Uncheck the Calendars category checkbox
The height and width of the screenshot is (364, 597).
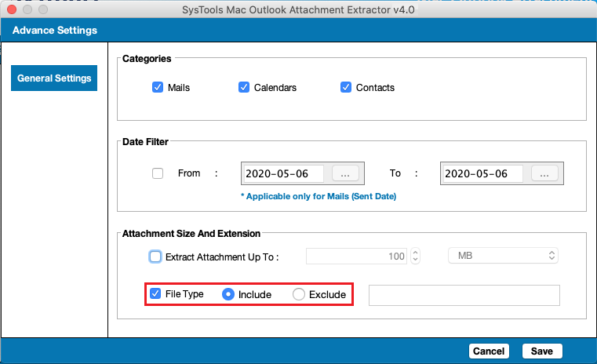click(x=244, y=87)
